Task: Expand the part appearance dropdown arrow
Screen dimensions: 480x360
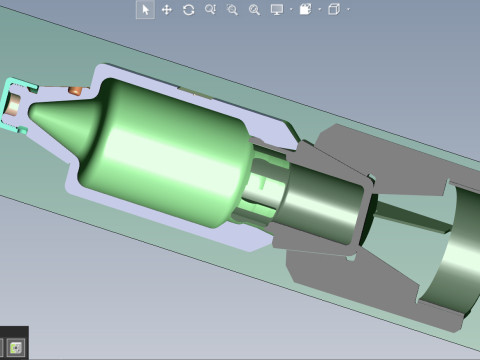Action: coord(320,9)
